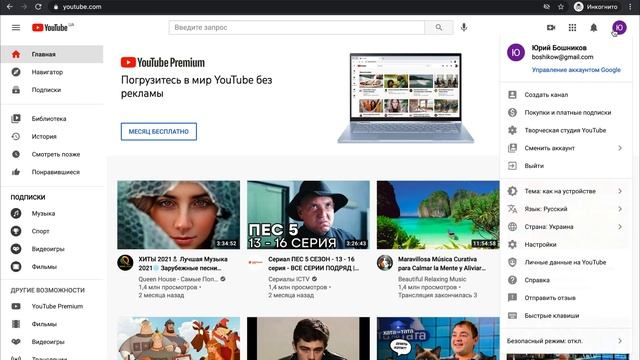The image size is (640, 360).
Task: Open Библиотека in sidebar
Action: pyautogui.click(x=52, y=119)
